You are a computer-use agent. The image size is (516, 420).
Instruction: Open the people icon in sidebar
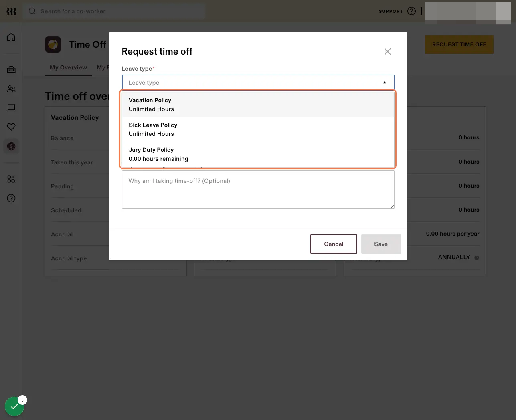[x=11, y=89]
